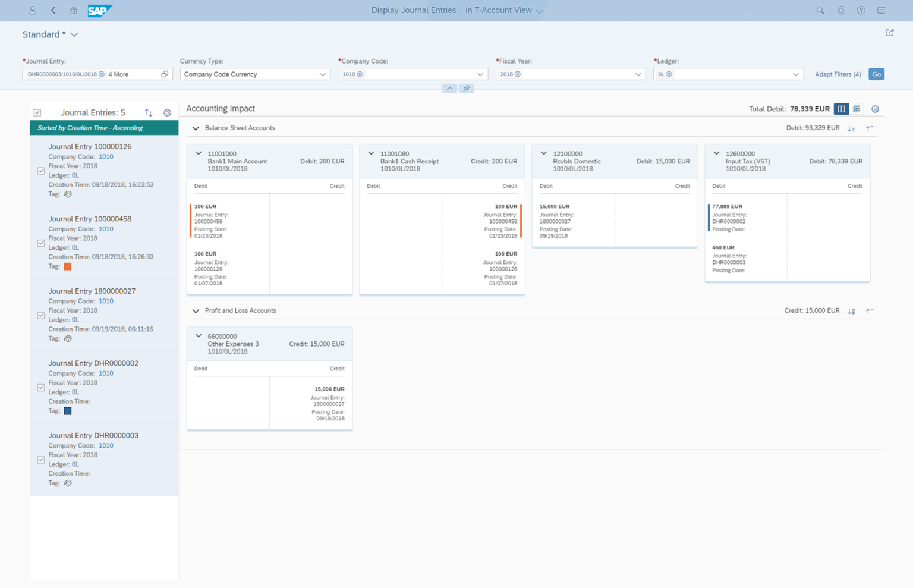913x588 pixels.
Task: Open Adapt Filters dialog
Action: [838, 74]
